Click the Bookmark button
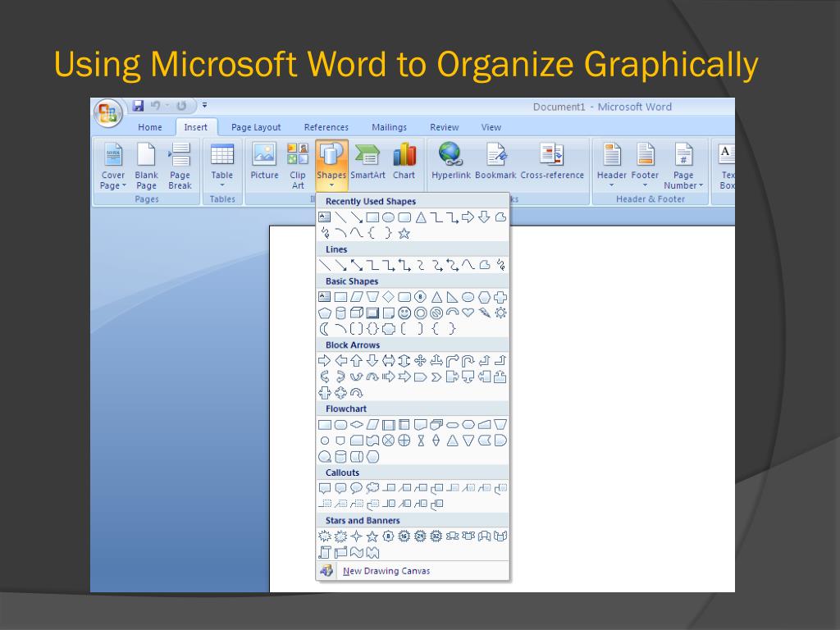The width and height of the screenshot is (840, 630). [x=495, y=161]
